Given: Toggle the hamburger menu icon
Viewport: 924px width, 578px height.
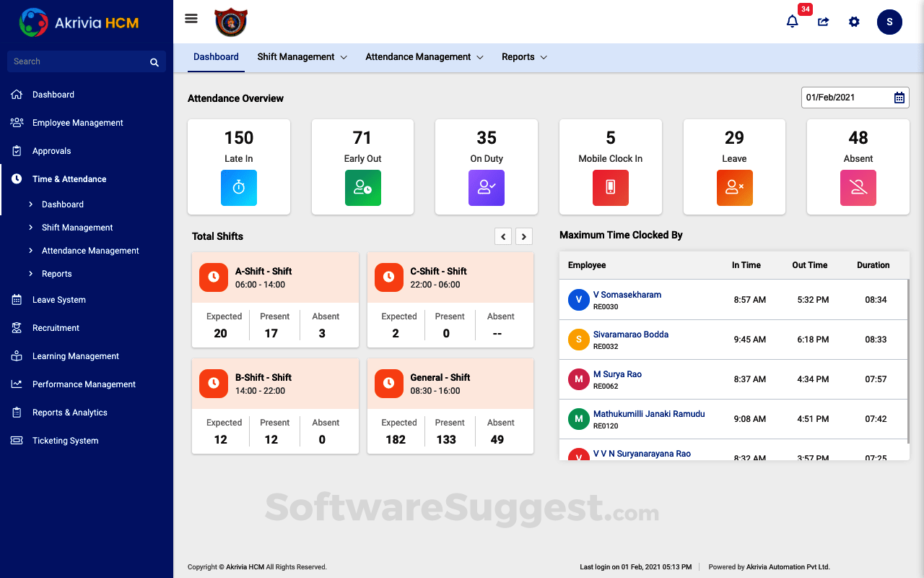Looking at the screenshot, I should [x=191, y=19].
